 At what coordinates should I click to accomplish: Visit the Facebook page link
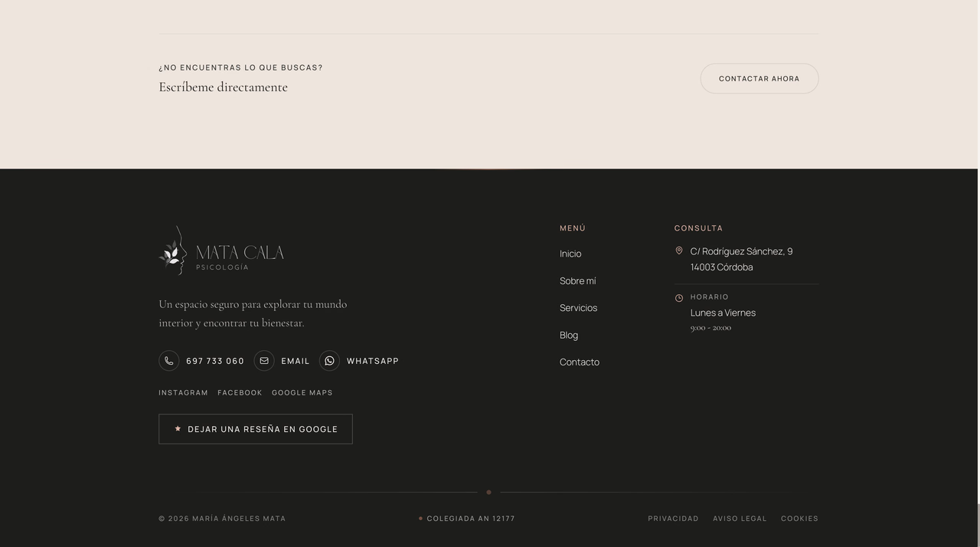240,393
